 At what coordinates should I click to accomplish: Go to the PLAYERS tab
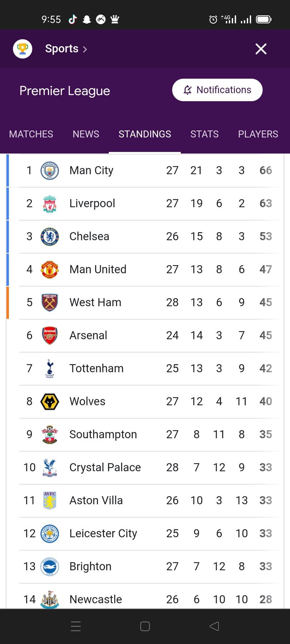(x=258, y=134)
